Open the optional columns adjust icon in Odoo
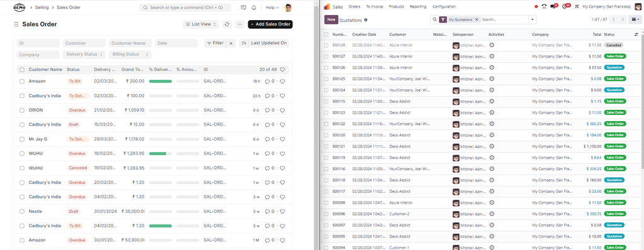The image size is (644, 250). click(636, 35)
